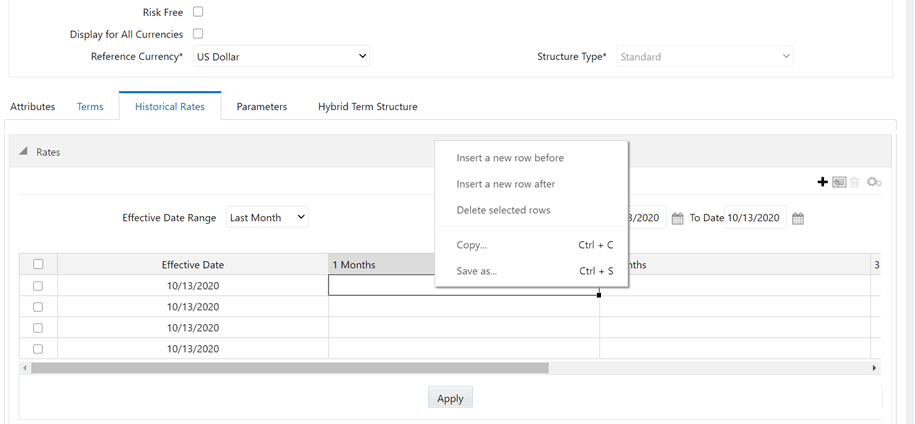The image size is (915, 424).
Task: Check the first data row's checkbox
Action: click(x=38, y=286)
